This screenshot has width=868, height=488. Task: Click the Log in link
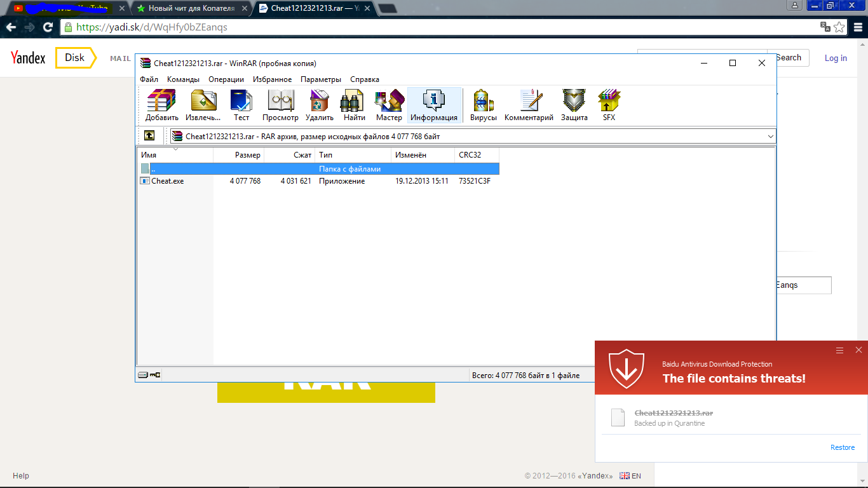(x=836, y=58)
